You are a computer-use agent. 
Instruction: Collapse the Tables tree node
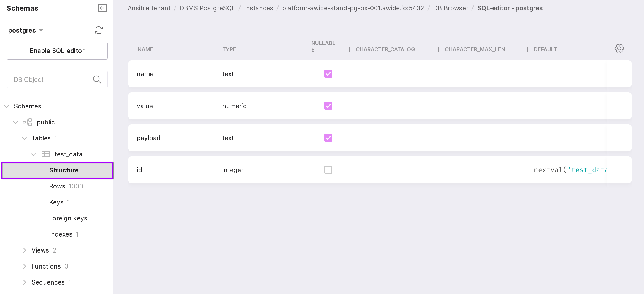click(x=24, y=138)
